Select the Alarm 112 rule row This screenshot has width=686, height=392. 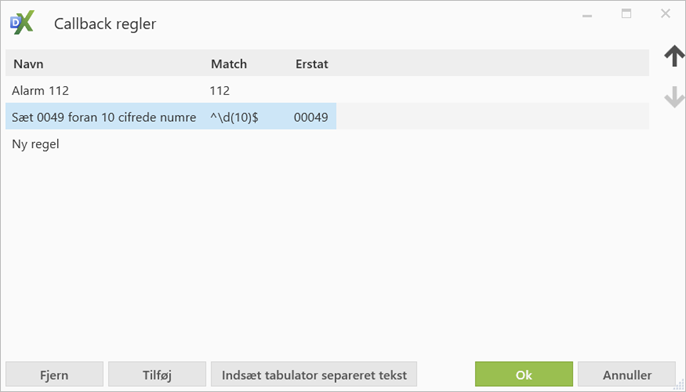[x=327, y=90]
